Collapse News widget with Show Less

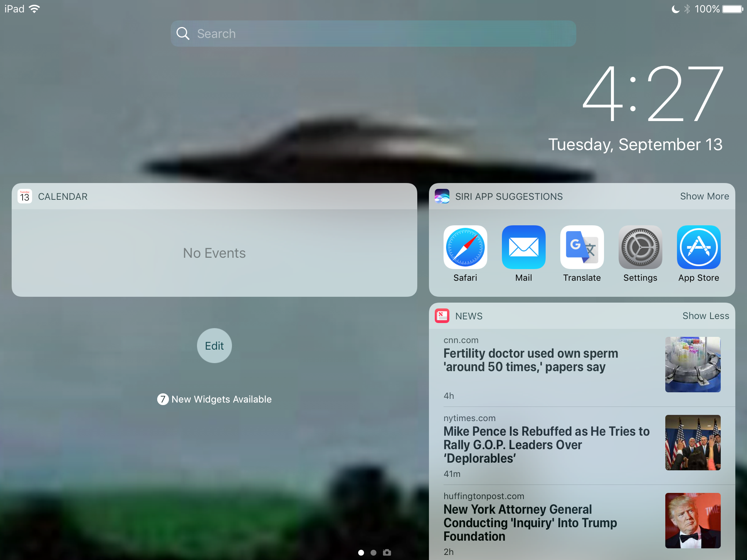pos(705,316)
